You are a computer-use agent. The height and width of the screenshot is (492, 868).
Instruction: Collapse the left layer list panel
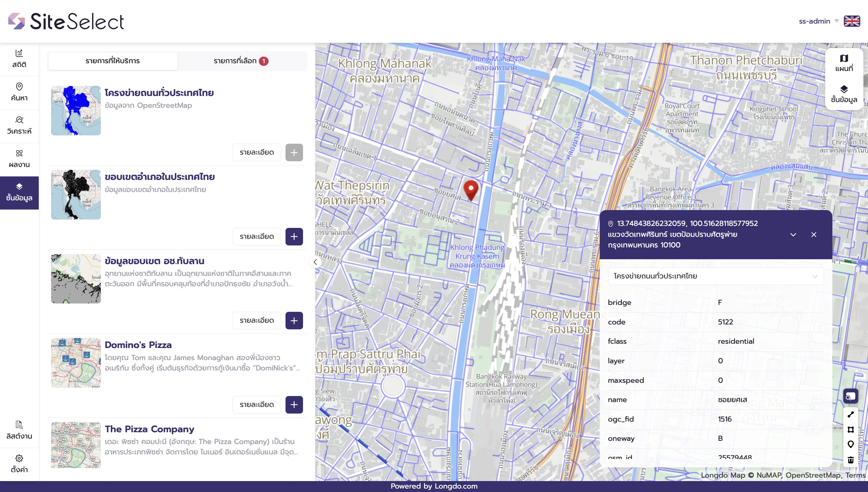click(315, 262)
